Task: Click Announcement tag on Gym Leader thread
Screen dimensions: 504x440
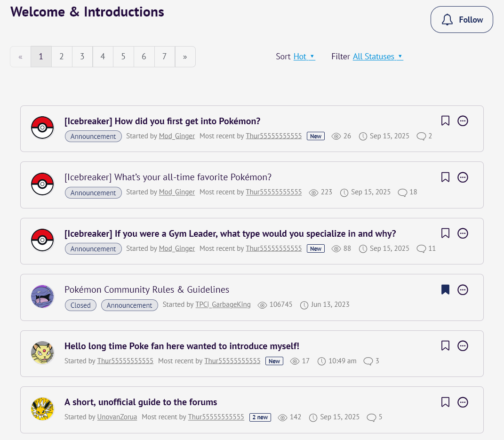Action: point(93,249)
